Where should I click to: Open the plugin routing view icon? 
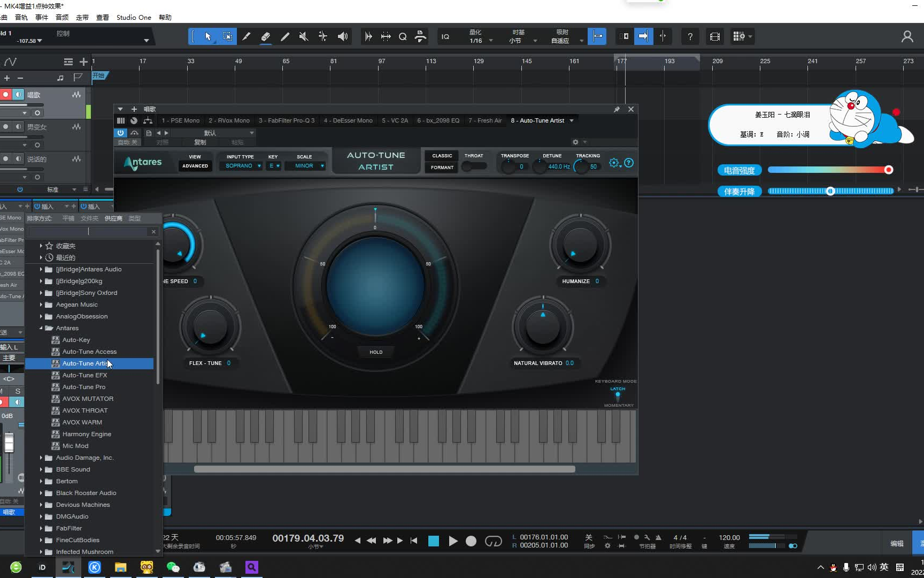pyautogui.click(x=148, y=121)
